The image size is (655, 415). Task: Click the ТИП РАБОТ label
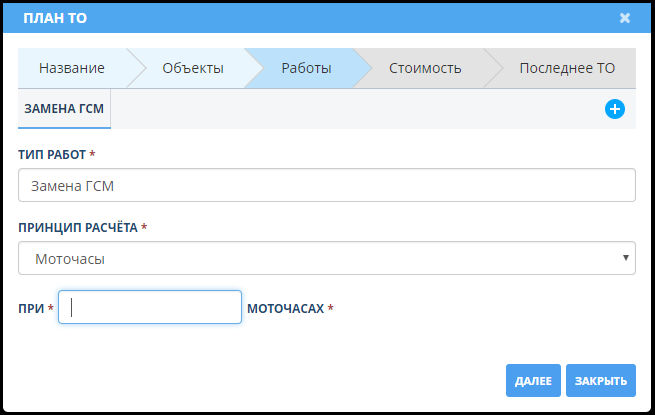52,155
